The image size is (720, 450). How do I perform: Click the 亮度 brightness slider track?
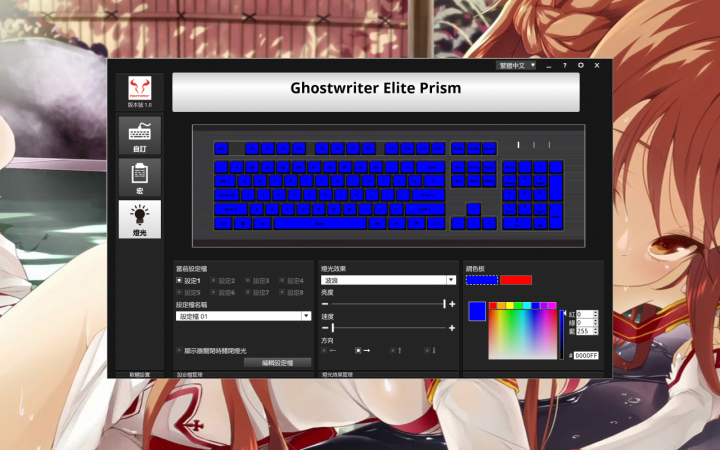(388, 304)
